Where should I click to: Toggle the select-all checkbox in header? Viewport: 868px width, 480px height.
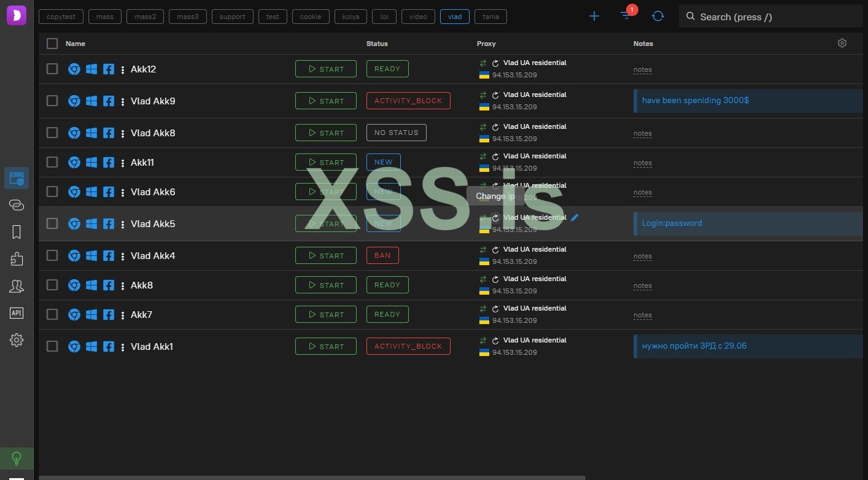(52, 44)
